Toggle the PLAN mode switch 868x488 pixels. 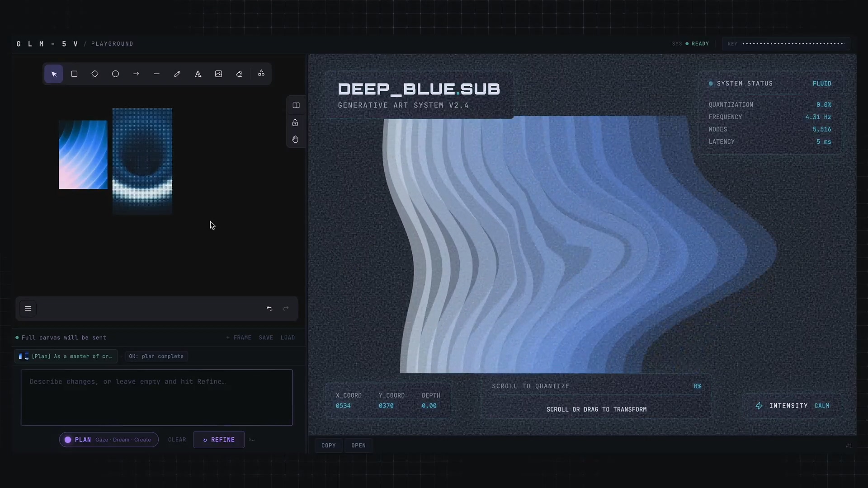pos(68,440)
